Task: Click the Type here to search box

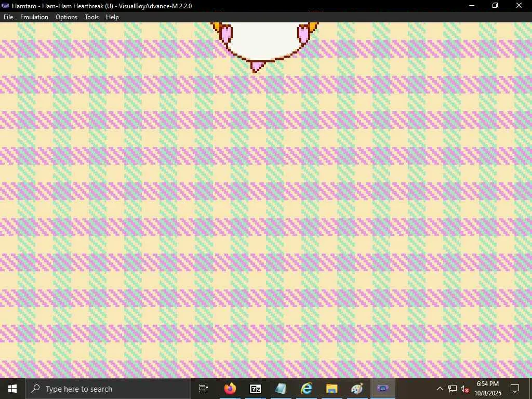Action: click(x=108, y=389)
